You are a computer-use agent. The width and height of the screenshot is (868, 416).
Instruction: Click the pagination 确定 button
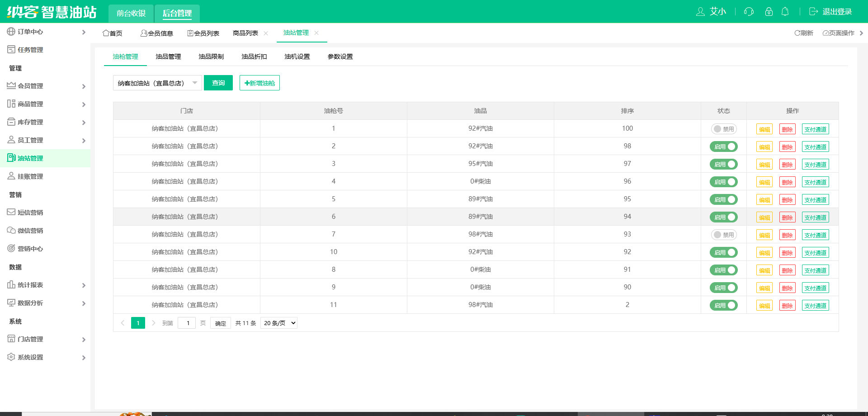point(221,323)
